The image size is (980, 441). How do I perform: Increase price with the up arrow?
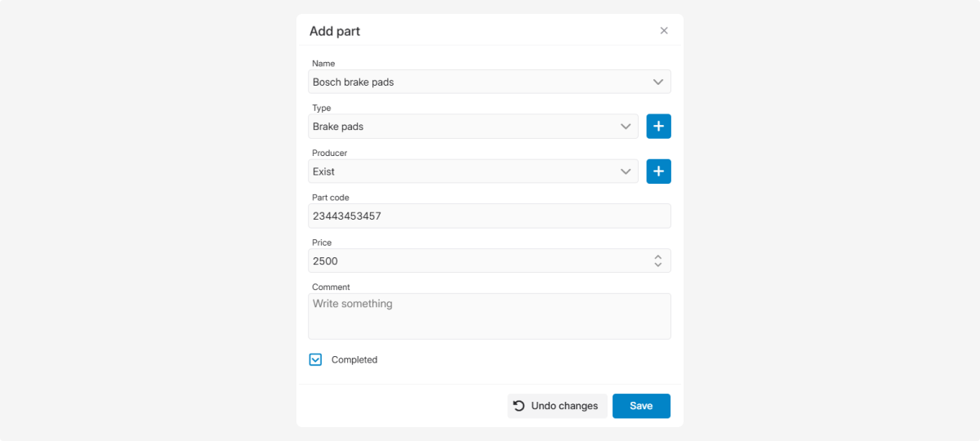(x=657, y=256)
